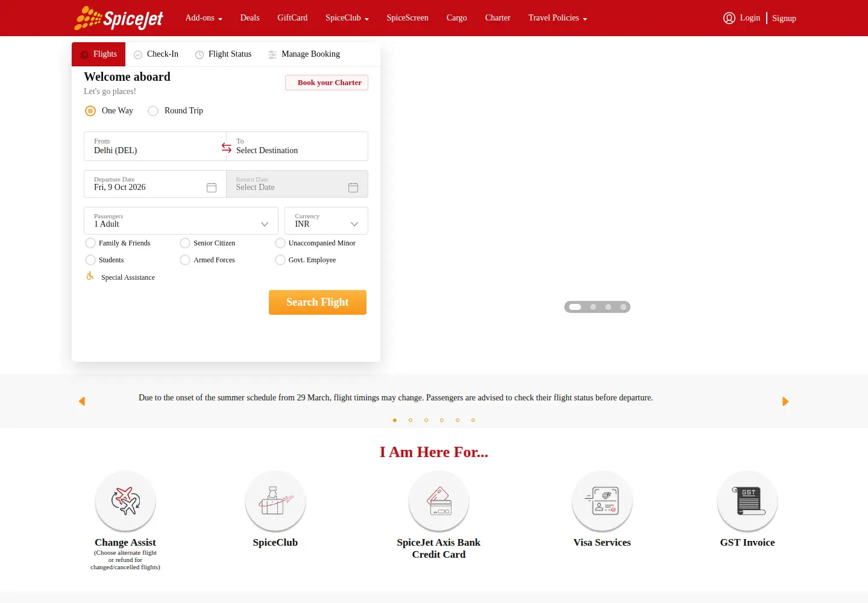The height and width of the screenshot is (603, 868).
Task: Click the Login user profile icon
Action: click(729, 18)
